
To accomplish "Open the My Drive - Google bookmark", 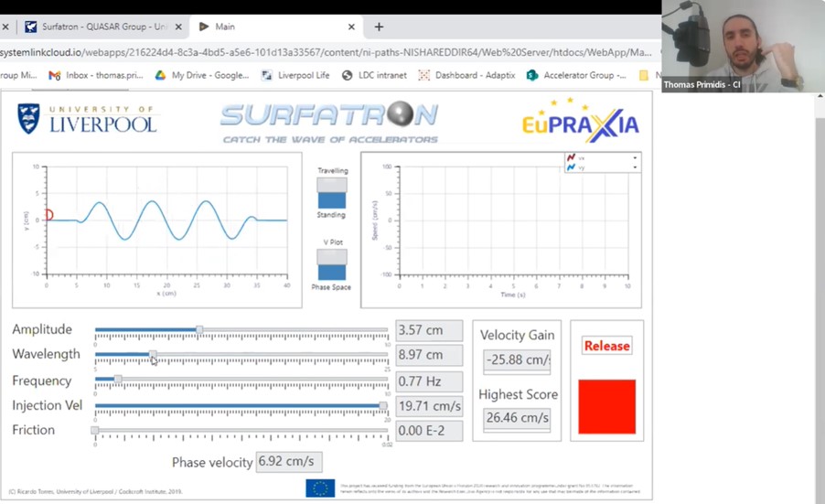I will pos(202,75).
